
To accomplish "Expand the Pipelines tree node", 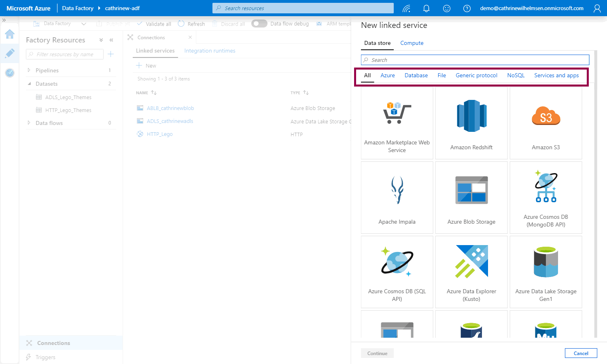I will [x=29, y=70].
